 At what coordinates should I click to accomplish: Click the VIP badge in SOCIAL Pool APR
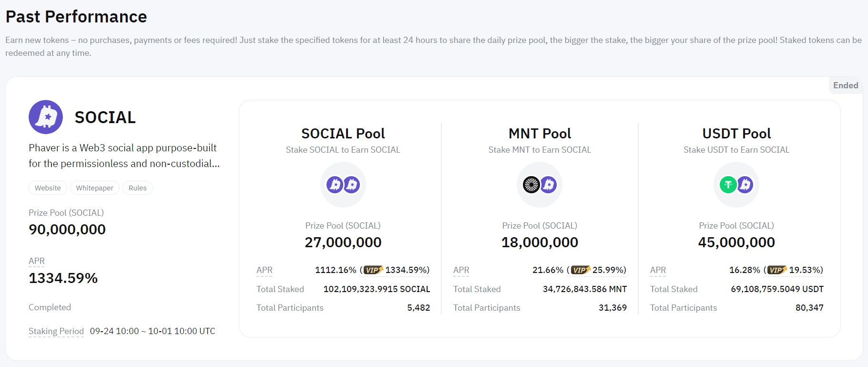[373, 270]
